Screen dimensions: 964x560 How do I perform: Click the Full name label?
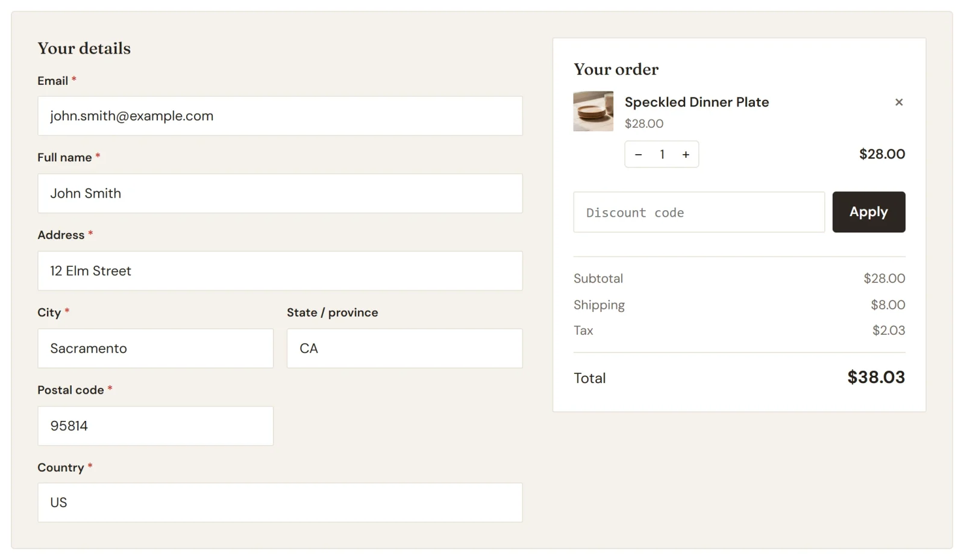pos(64,158)
